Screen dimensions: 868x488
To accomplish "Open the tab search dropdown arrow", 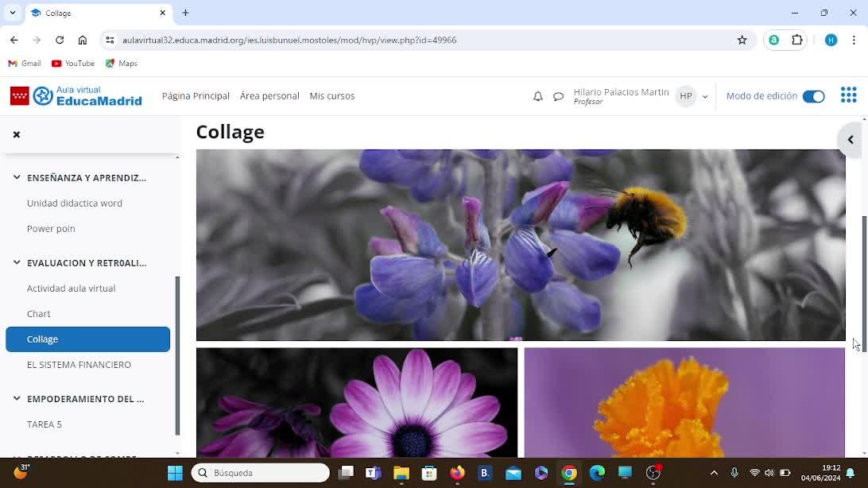I will (x=12, y=12).
